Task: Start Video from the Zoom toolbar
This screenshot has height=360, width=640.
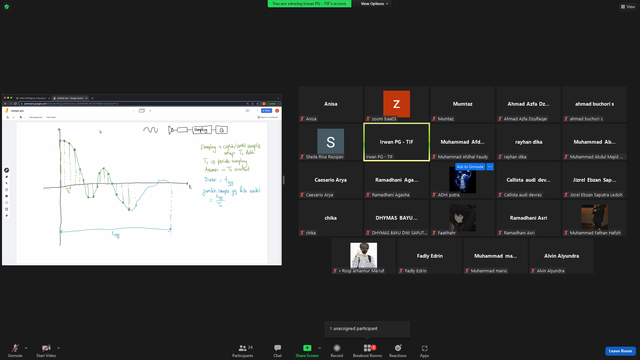Action: (x=46, y=350)
